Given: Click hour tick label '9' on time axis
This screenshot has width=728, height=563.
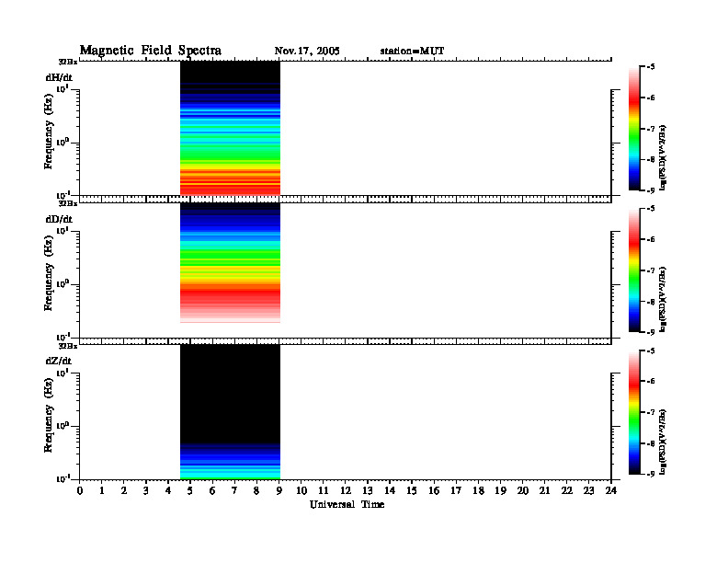Looking at the screenshot, I should coord(279,490).
